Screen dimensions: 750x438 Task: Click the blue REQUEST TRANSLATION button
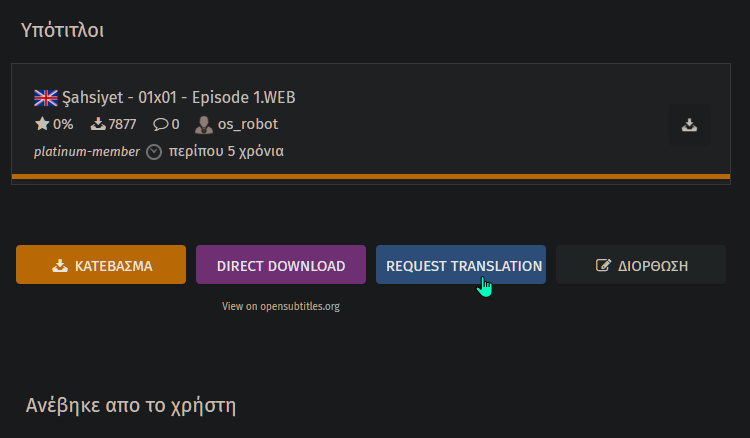[x=461, y=264]
